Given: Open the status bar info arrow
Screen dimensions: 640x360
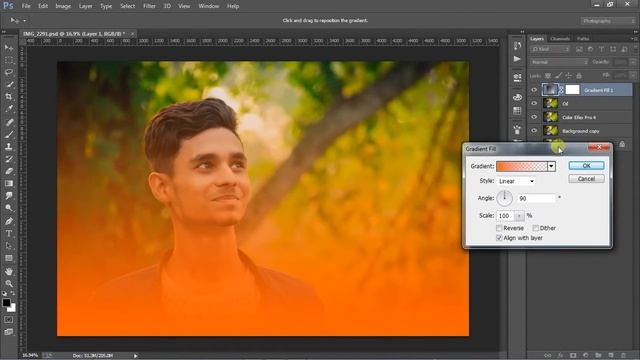Looking at the screenshot, I should [x=136, y=356].
